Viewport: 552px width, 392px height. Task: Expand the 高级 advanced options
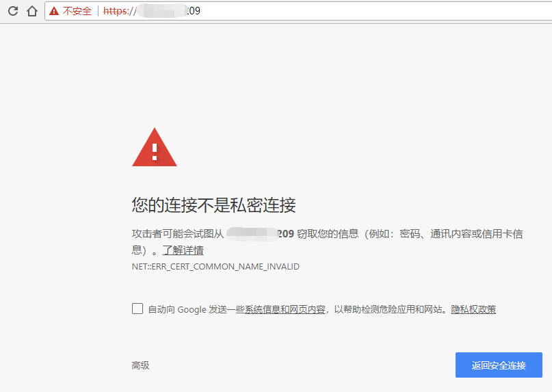(140, 365)
